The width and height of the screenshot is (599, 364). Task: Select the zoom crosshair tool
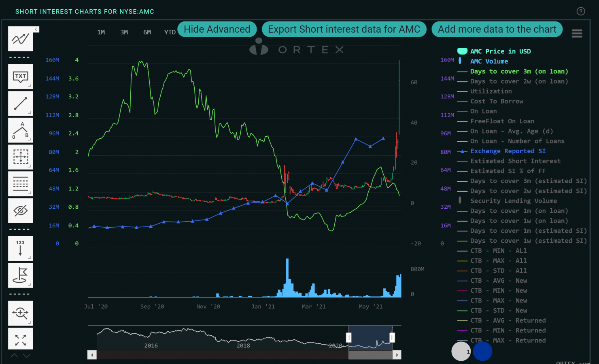(20, 313)
